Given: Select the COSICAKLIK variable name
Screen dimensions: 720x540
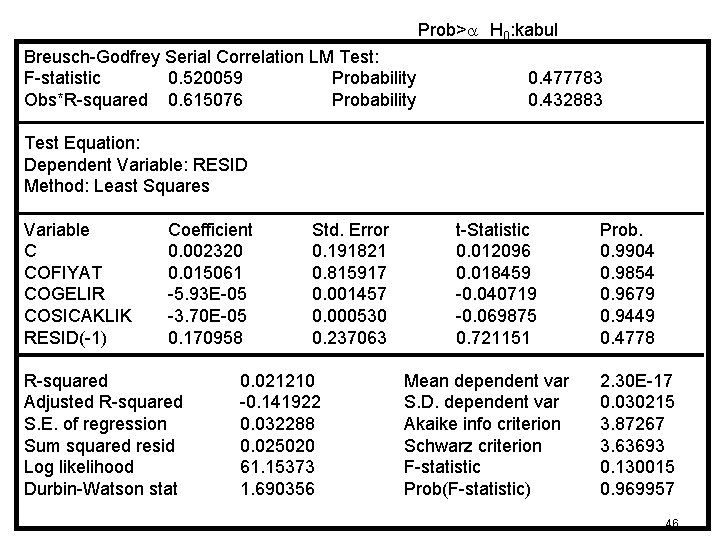Looking at the screenshot, I should pos(77,317).
